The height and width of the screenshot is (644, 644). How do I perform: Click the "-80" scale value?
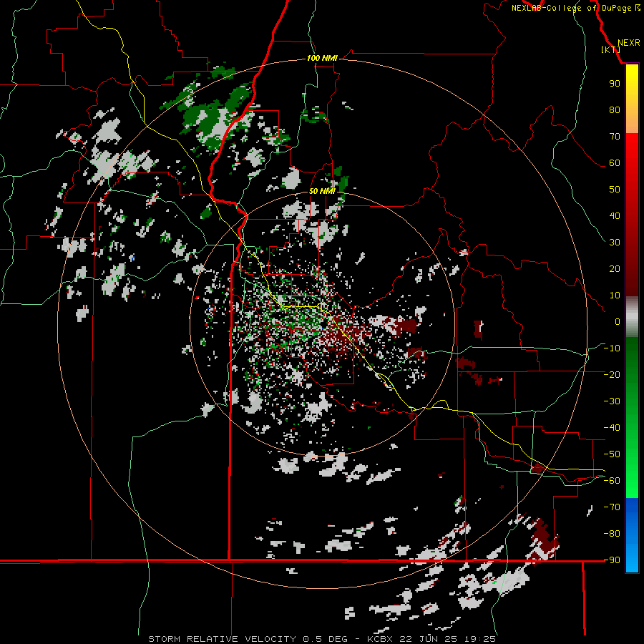[612, 534]
